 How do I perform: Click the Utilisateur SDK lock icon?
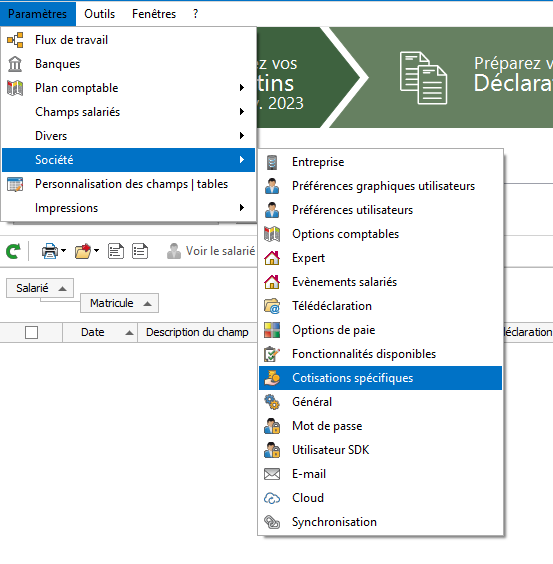(272, 450)
